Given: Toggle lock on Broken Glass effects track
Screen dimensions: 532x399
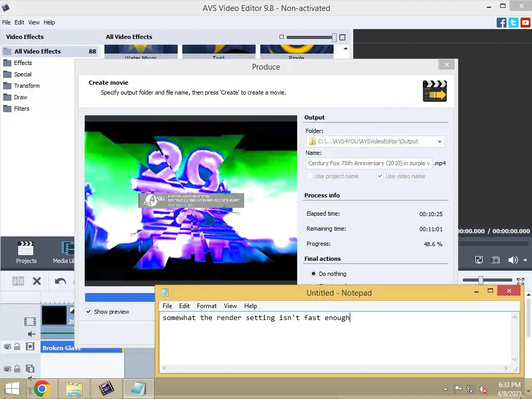Looking at the screenshot, I should [x=17, y=347].
